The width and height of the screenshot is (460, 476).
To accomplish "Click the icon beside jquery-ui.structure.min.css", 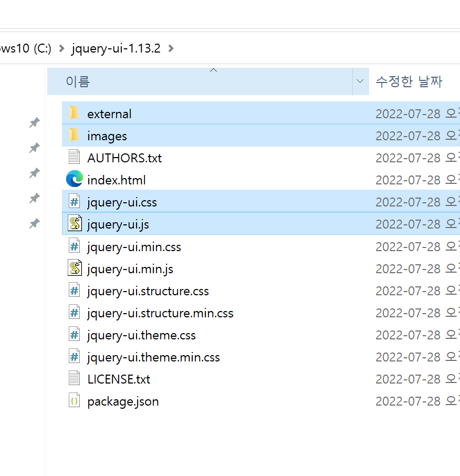I will 75,312.
